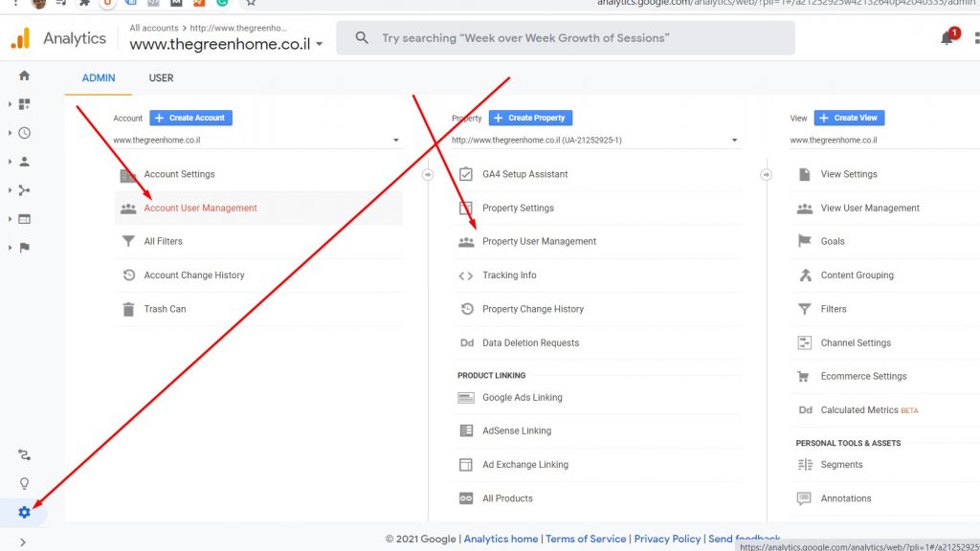The image size is (980, 551).
Task: Open the Attribution icon in sidebar
Action: [x=24, y=454]
